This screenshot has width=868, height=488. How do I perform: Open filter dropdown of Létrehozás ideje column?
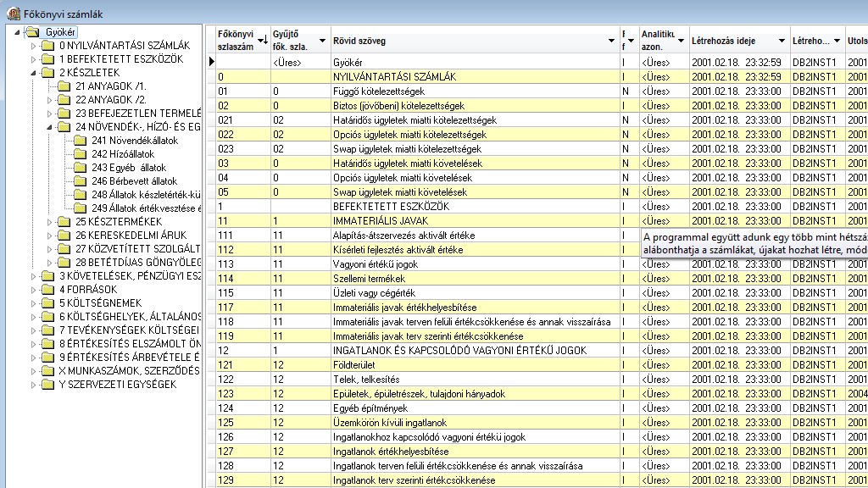(x=782, y=41)
